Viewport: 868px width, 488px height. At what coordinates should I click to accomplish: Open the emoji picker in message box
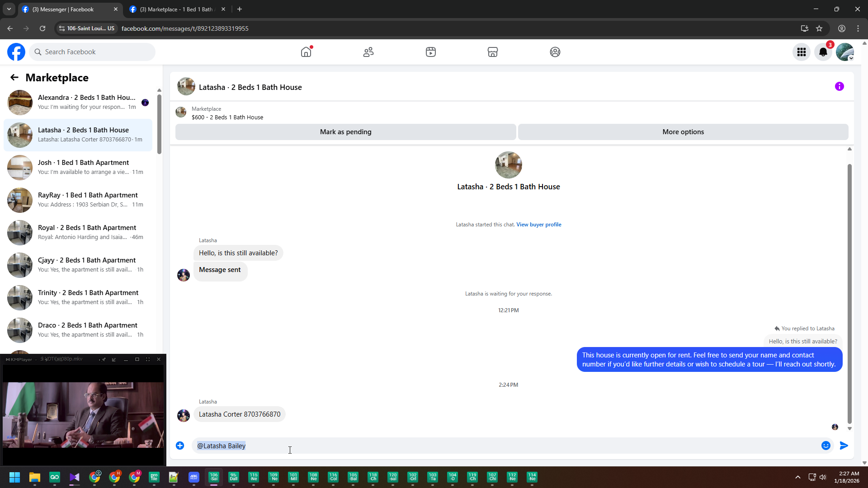(826, 446)
